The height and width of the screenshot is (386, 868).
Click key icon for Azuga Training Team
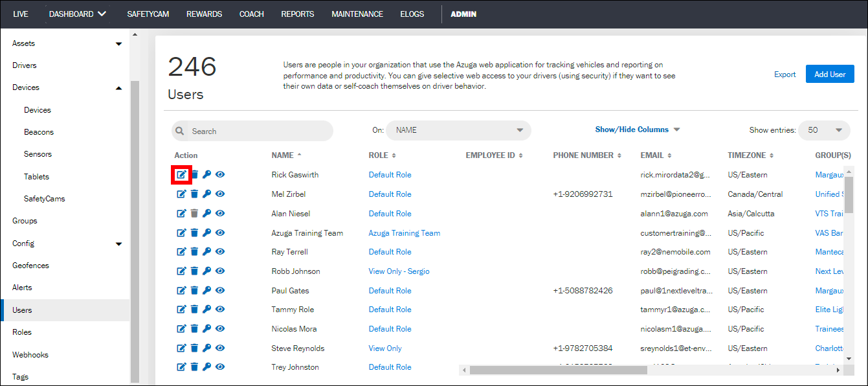click(206, 233)
